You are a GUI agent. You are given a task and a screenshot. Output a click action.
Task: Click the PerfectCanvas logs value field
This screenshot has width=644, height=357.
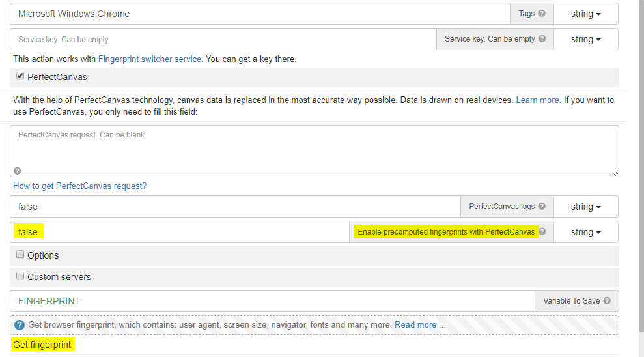235,207
